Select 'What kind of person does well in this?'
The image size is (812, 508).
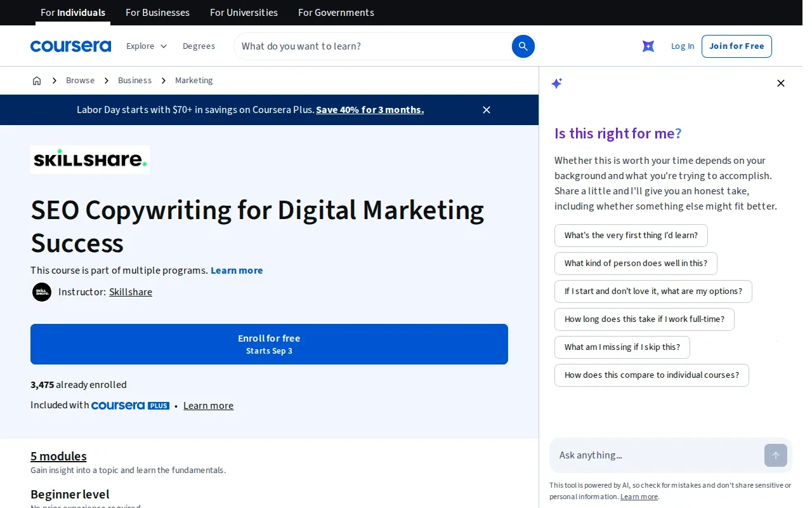tap(636, 264)
